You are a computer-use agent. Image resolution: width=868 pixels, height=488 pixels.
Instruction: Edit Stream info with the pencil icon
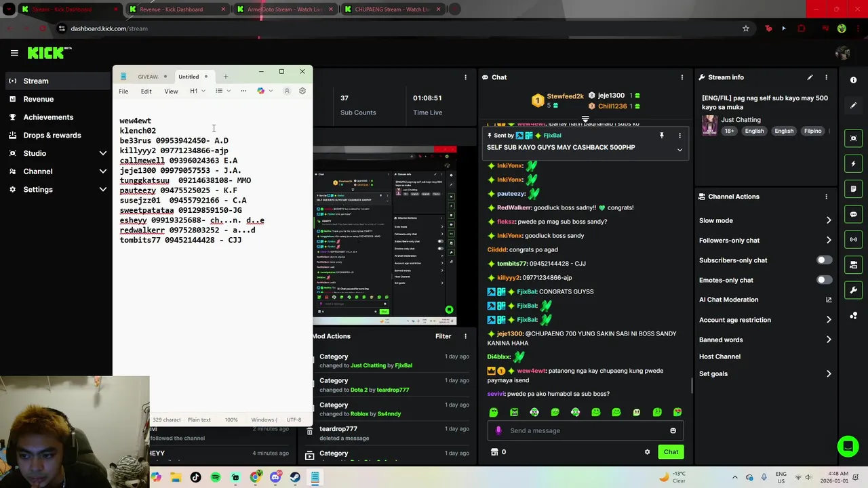point(810,77)
